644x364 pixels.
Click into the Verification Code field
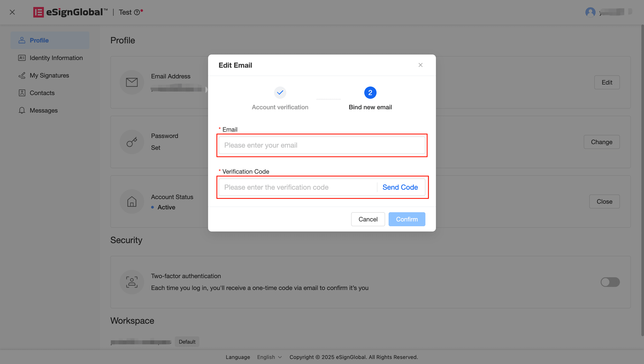coord(297,187)
